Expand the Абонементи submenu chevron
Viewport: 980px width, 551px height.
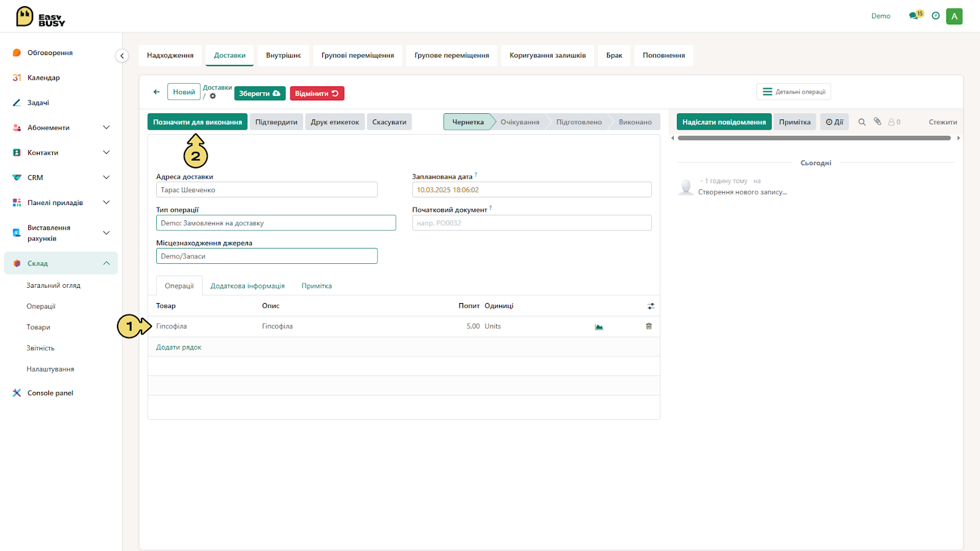tap(106, 127)
